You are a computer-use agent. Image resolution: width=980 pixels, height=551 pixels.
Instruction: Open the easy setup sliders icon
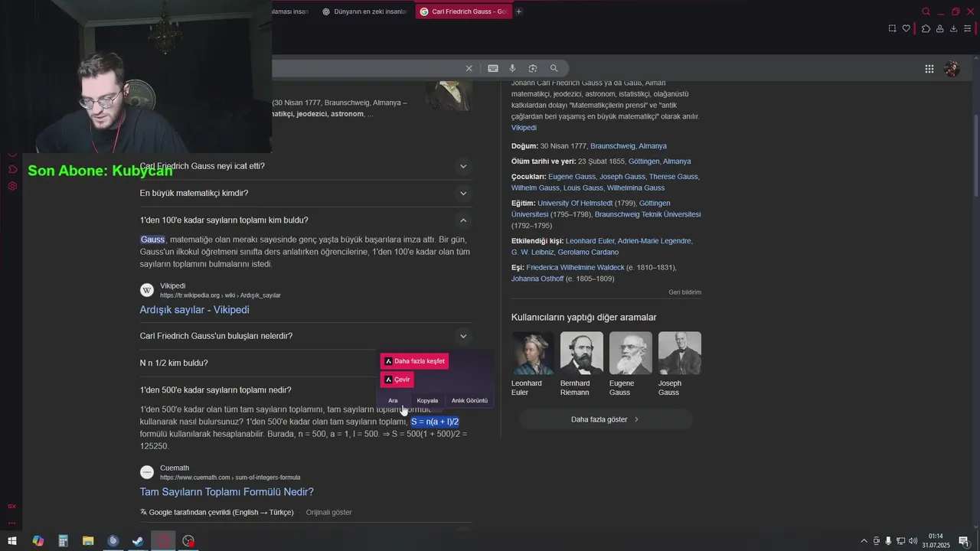coord(968,28)
